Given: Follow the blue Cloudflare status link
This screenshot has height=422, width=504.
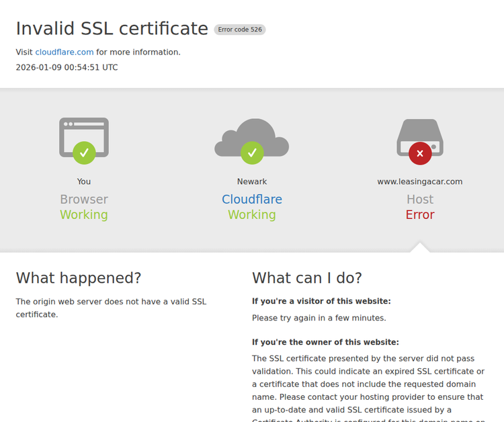Looking at the screenshot, I should pos(252,200).
